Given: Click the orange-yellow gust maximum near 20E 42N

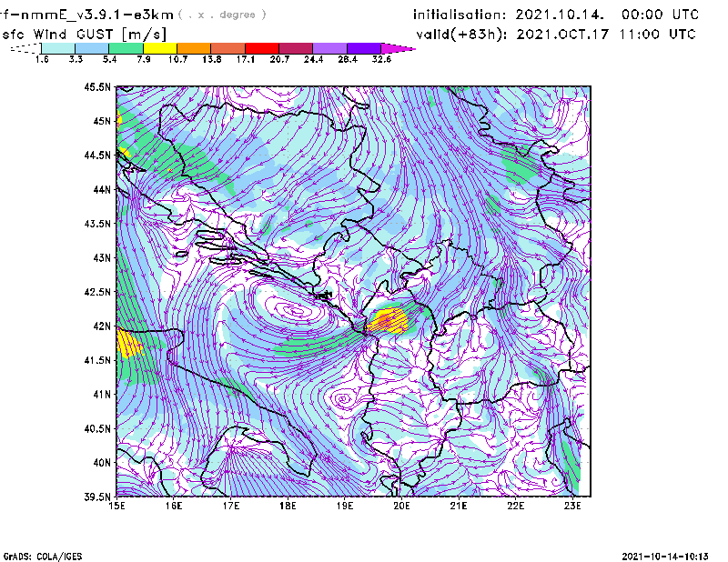Looking at the screenshot, I should pos(388,320).
